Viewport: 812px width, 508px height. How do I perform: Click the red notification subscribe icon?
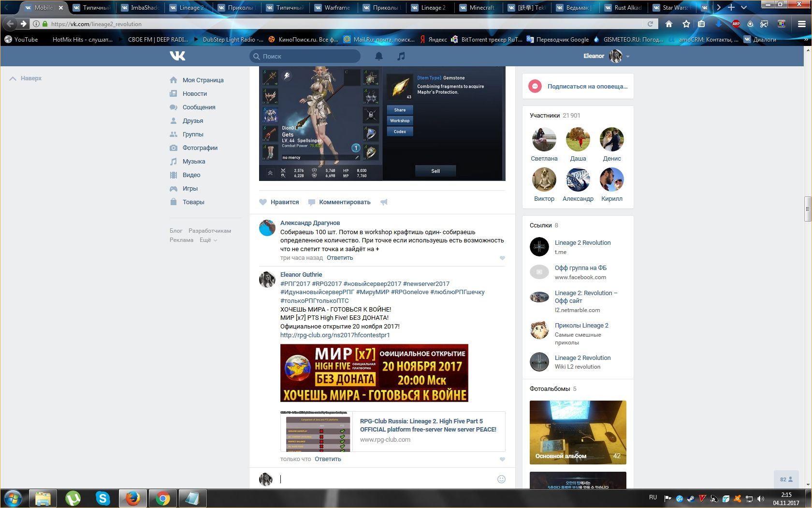pos(535,86)
